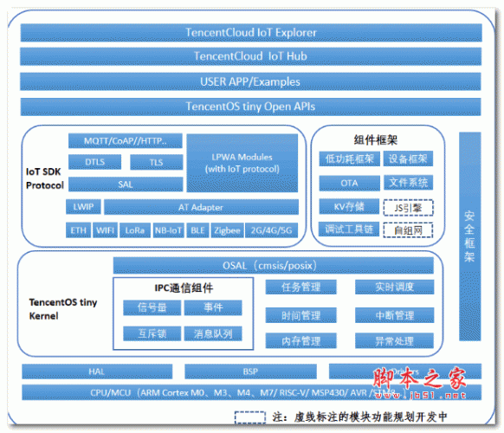Click the dashed legend box beside 注
The image size is (504, 433).
click(249, 417)
